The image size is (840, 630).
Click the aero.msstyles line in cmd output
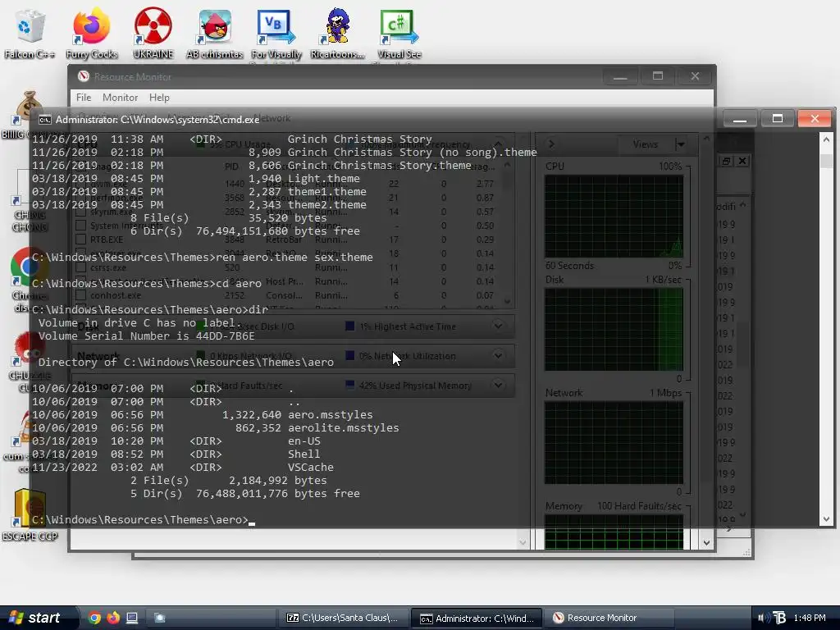point(203,414)
